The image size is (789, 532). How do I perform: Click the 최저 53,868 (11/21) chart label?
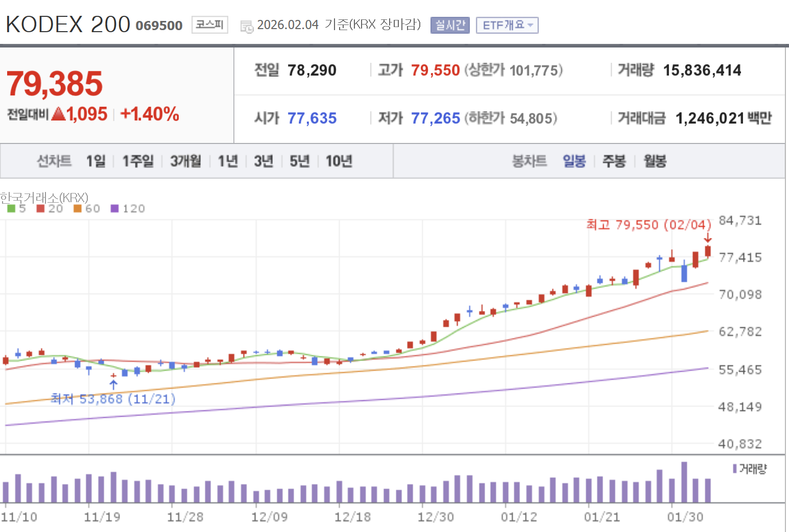coord(113,399)
